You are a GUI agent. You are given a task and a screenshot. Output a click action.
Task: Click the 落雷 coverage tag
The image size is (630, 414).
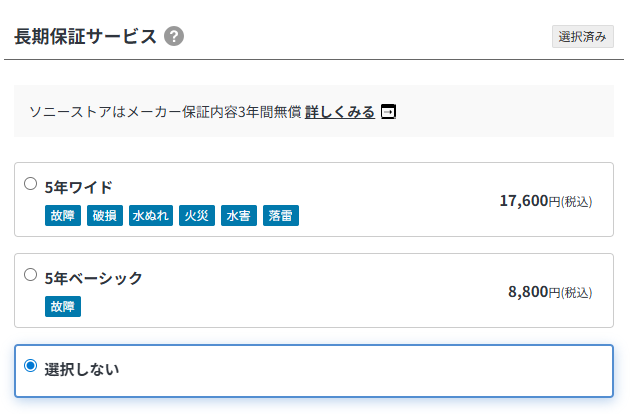[x=280, y=215]
